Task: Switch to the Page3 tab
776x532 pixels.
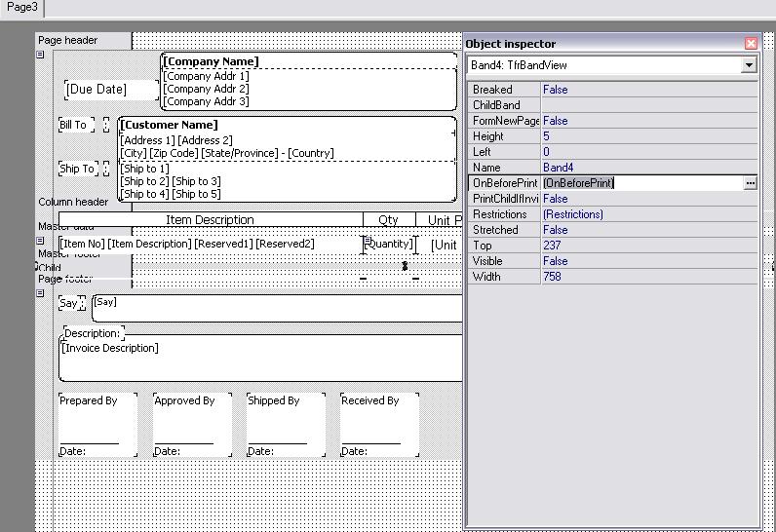Action: click(21, 8)
